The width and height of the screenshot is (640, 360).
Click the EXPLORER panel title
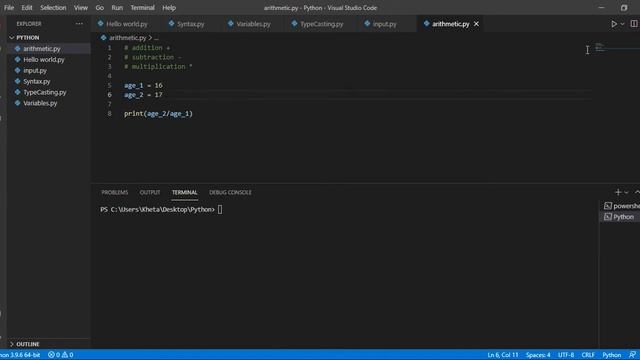[29, 24]
